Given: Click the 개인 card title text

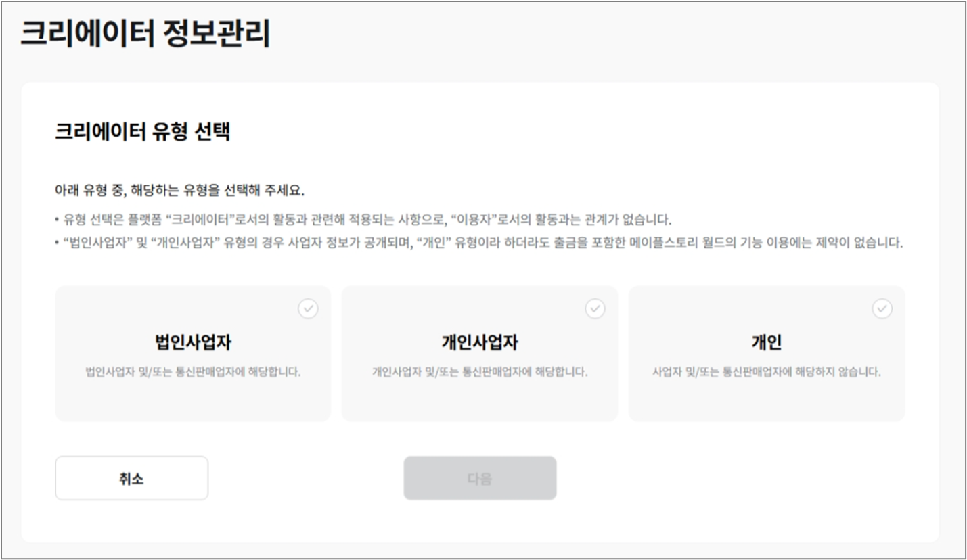Looking at the screenshot, I should (x=767, y=342).
